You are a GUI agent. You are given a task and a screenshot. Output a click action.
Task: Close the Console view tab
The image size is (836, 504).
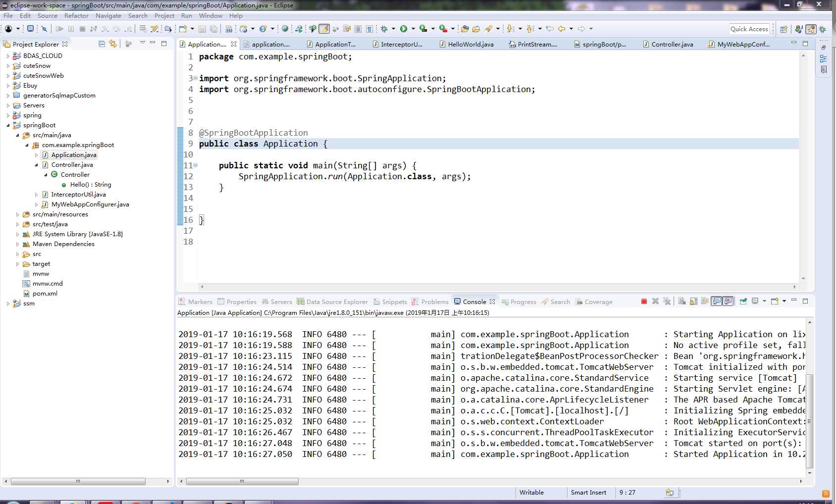pos(492,302)
